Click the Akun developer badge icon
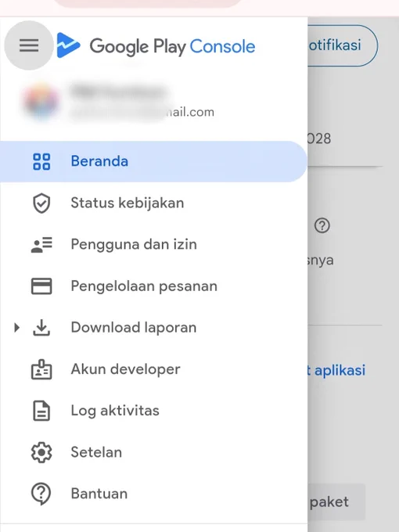Image resolution: width=399 pixels, height=532 pixels. tap(41, 369)
